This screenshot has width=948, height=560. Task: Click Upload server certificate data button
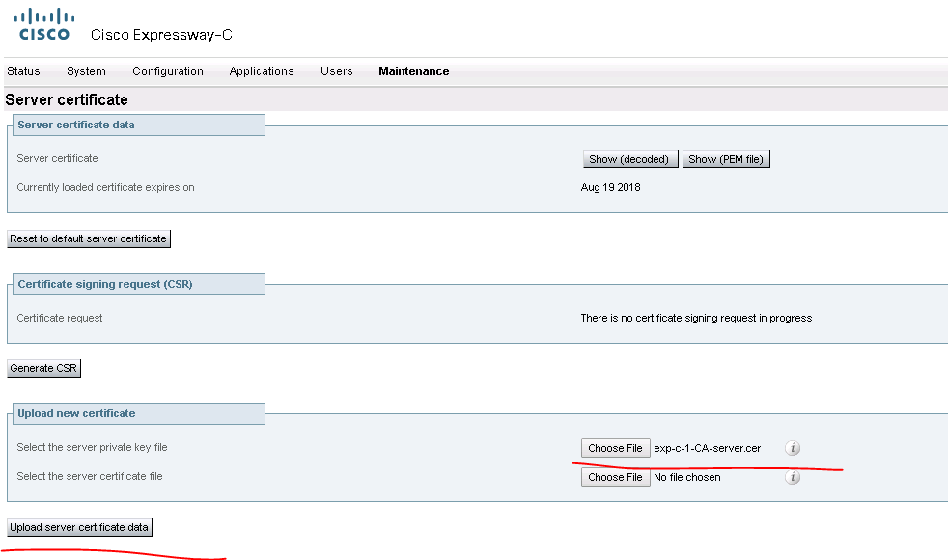[x=79, y=527]
